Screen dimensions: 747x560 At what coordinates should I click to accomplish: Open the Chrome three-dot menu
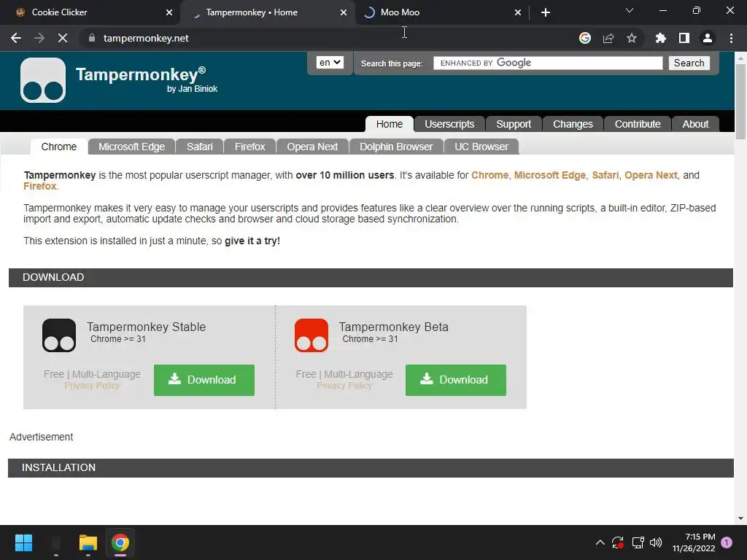point(731,38)
